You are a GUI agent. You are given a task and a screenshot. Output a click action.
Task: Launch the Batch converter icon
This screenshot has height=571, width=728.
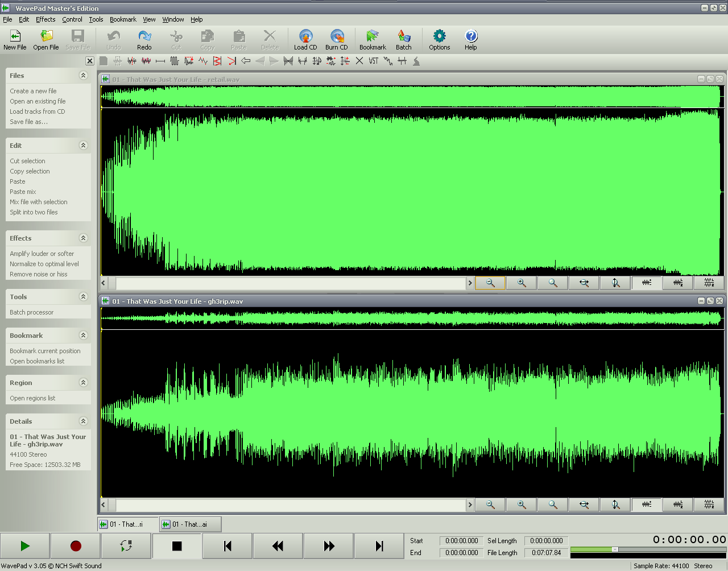(x=404, y=40)
